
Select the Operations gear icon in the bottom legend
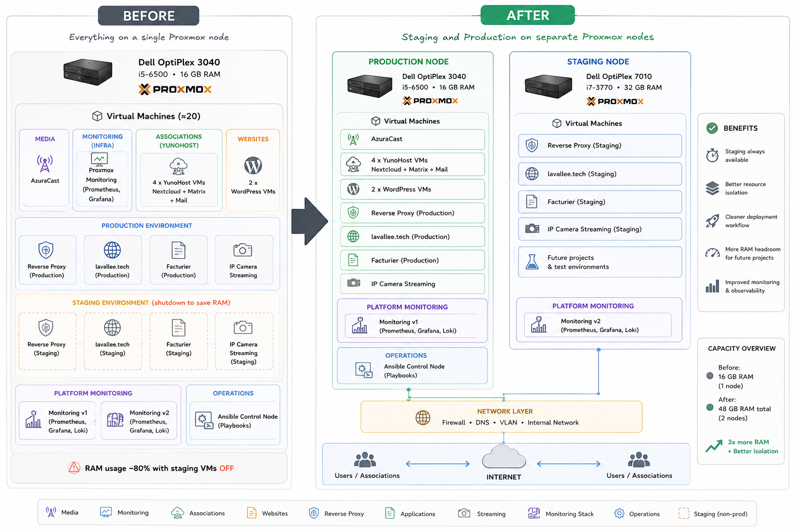pyautogui.click(x=619, y=513)
